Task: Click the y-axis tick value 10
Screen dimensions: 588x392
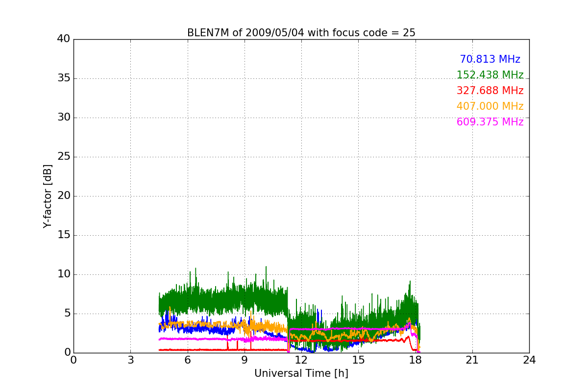Action: coord(64,274)
